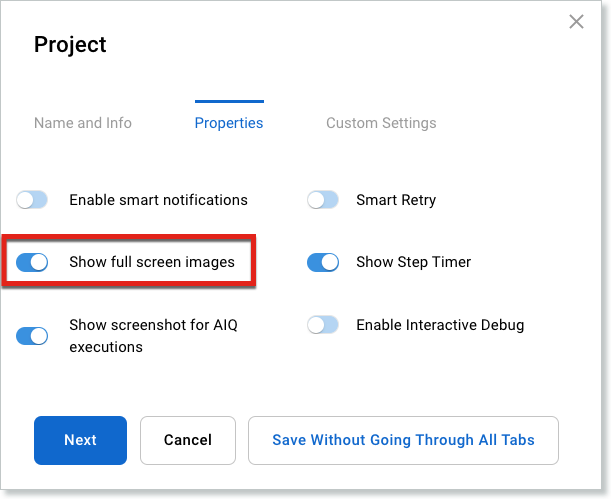Click the blue Next button
This screenshot has width=611, height=499.
tap(80, 440)
